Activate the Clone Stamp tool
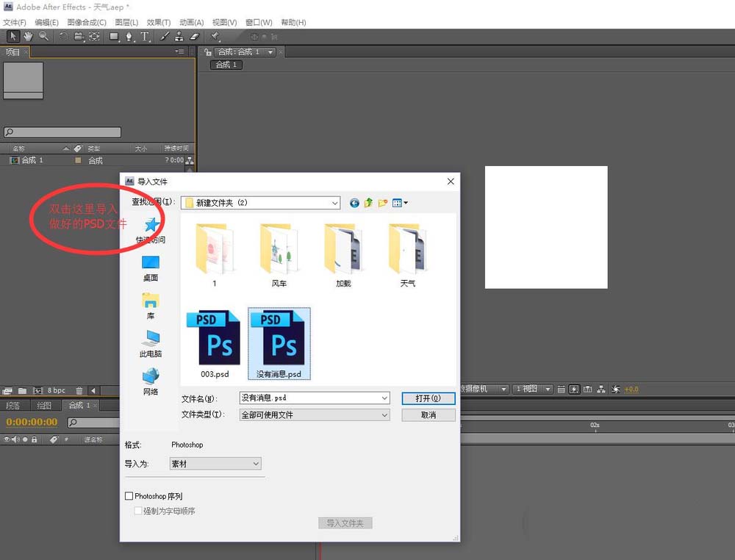 (179, 36)
